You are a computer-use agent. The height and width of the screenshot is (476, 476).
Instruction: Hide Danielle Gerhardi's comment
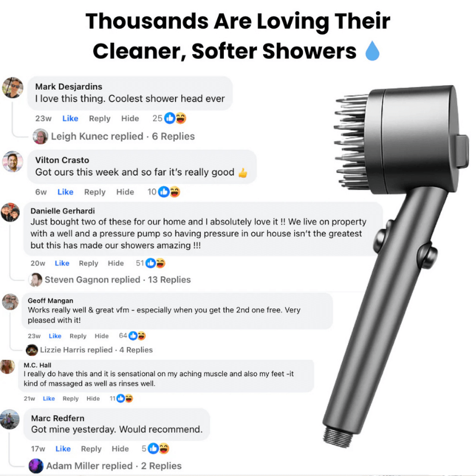tap(115, 263)
